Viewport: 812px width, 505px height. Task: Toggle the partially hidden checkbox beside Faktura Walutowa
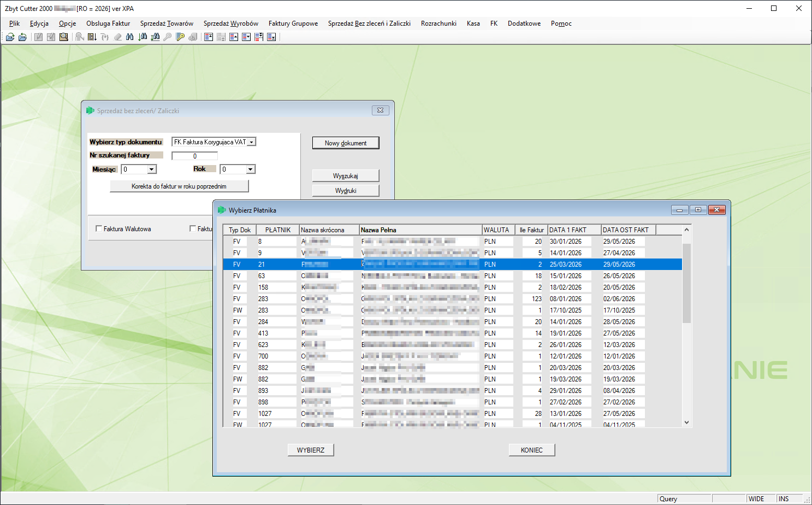(x=193, y=228)
